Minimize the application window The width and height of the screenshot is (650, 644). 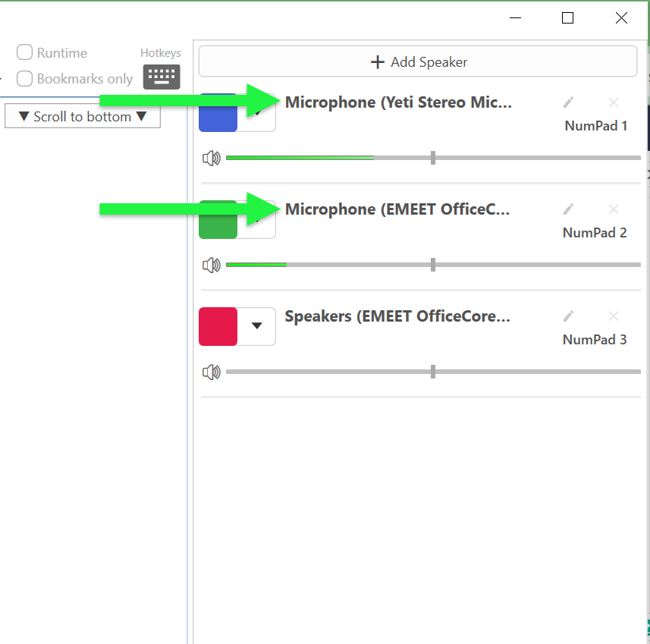[x=515, y=18]
